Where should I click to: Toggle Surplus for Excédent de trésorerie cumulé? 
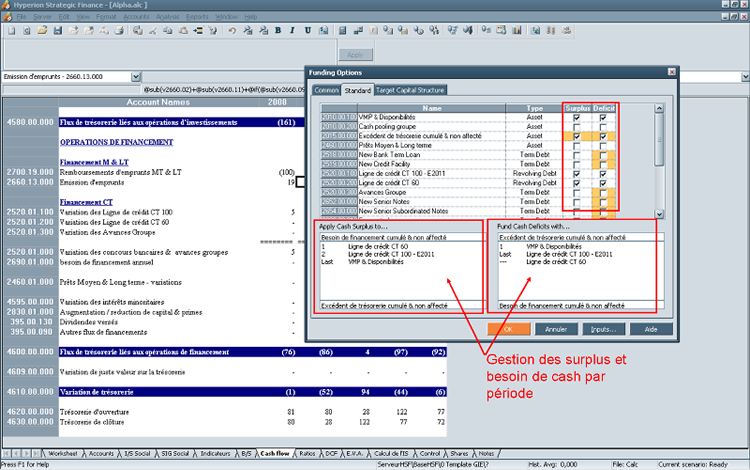[x=576, y=136]
